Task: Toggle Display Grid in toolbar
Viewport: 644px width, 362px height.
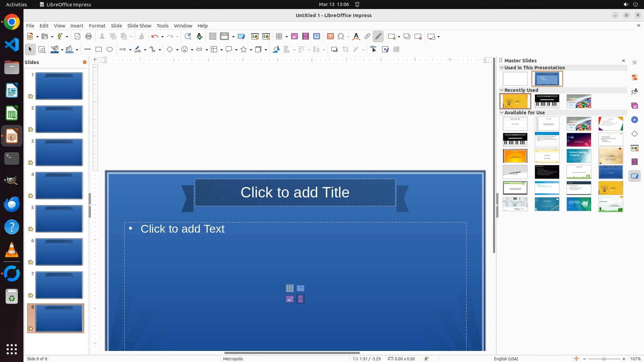Action: [213, 37]
